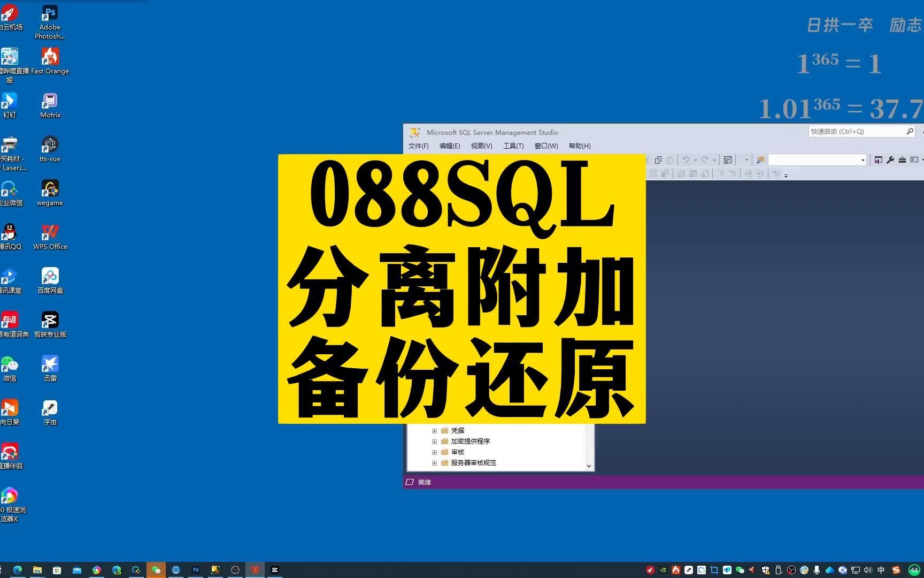Click the Find in Files folder icon
The width and height of the screenshot is (924, 578).
(760, 160)
